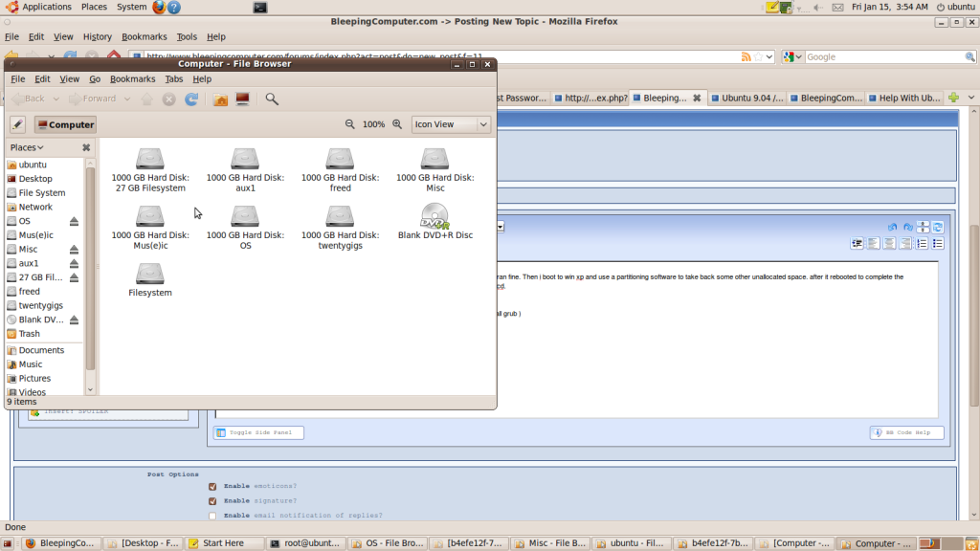Click the Toggle Side Panel button
Viewport: 980px width, 551px height.
[258, 432]
